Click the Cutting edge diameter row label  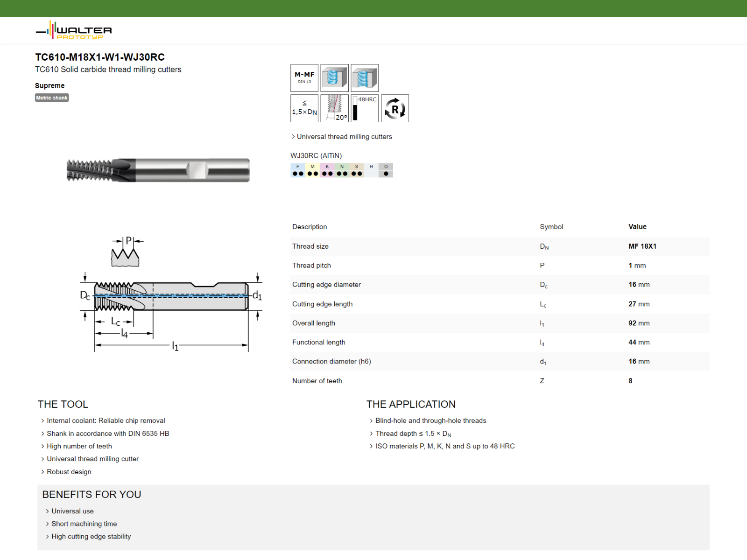tap(326, 285)
